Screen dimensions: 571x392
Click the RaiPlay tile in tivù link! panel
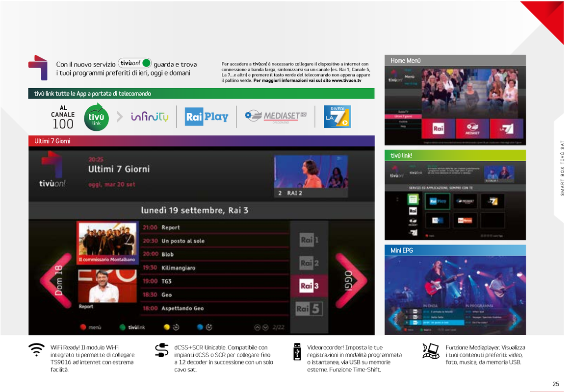coord(438,201)
